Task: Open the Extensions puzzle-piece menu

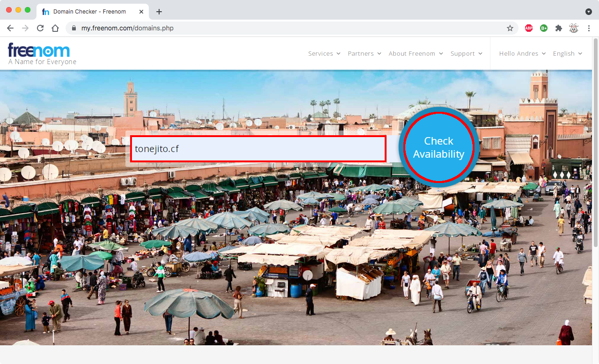Action: pos(558,28)
